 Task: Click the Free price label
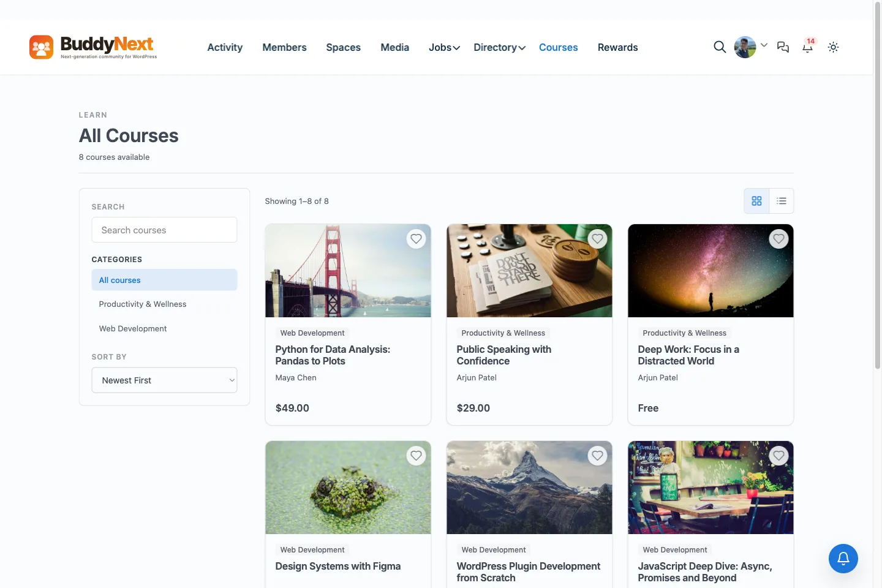648,408
